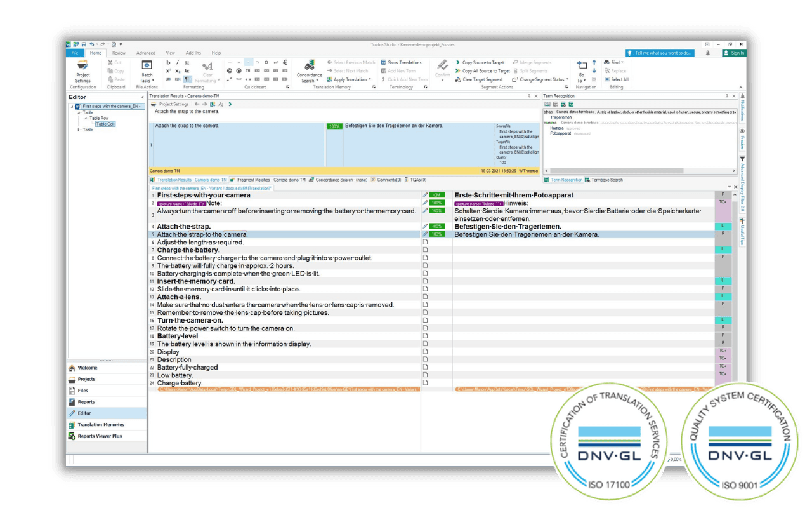Switch to the Termbase Search tab
This screenshot has height=508, width=812.
coord(604,180)
